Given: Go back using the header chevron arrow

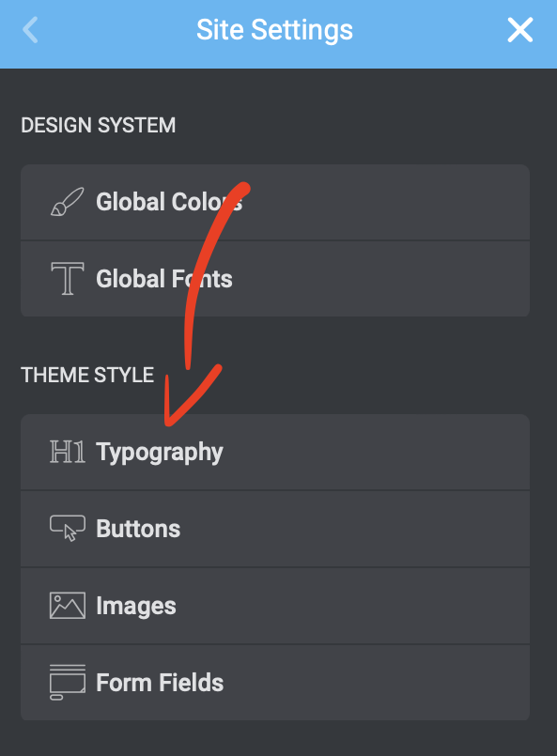Looking at the screenshot, I should pyautogui.click(x=30, y=30).
